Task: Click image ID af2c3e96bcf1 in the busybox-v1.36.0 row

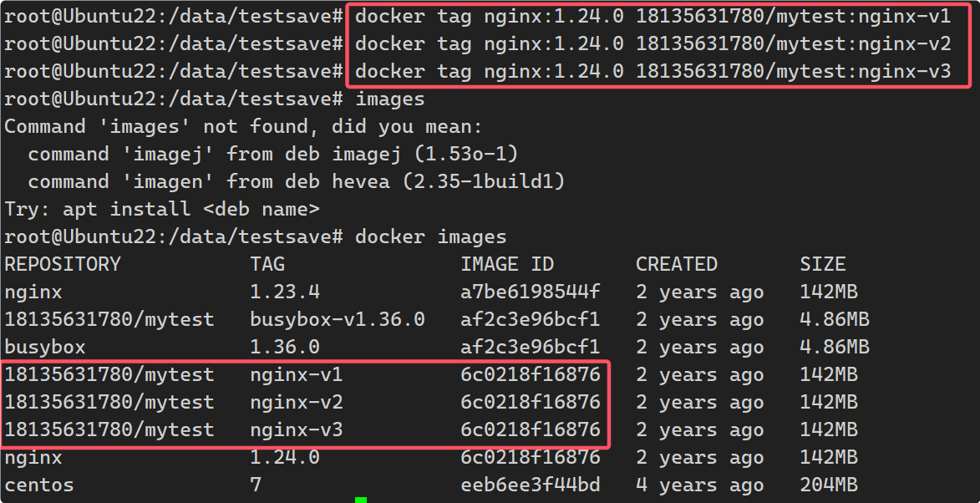Action: point(530,319)
